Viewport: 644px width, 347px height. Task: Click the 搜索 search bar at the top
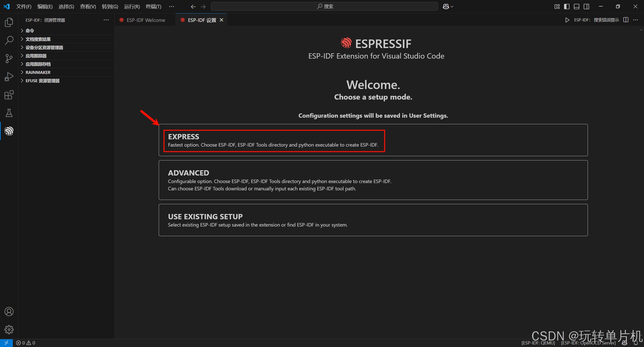tap(324, 6)
